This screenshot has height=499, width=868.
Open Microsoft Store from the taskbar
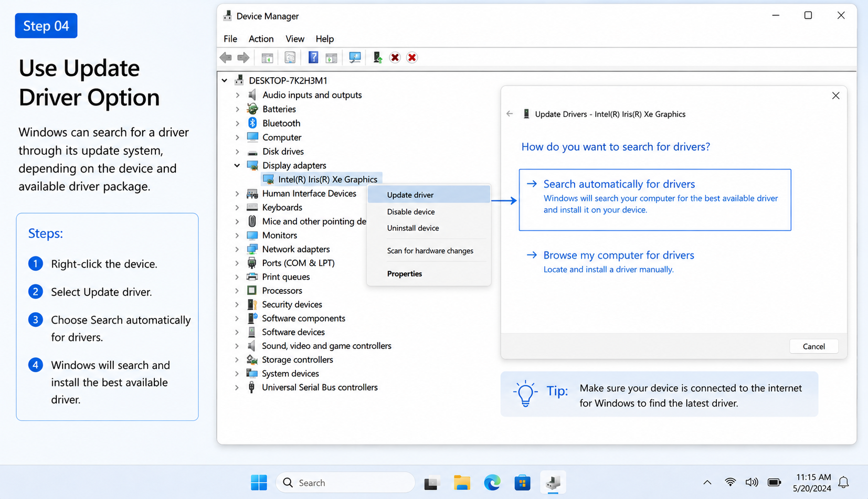[x=522, y=482]
